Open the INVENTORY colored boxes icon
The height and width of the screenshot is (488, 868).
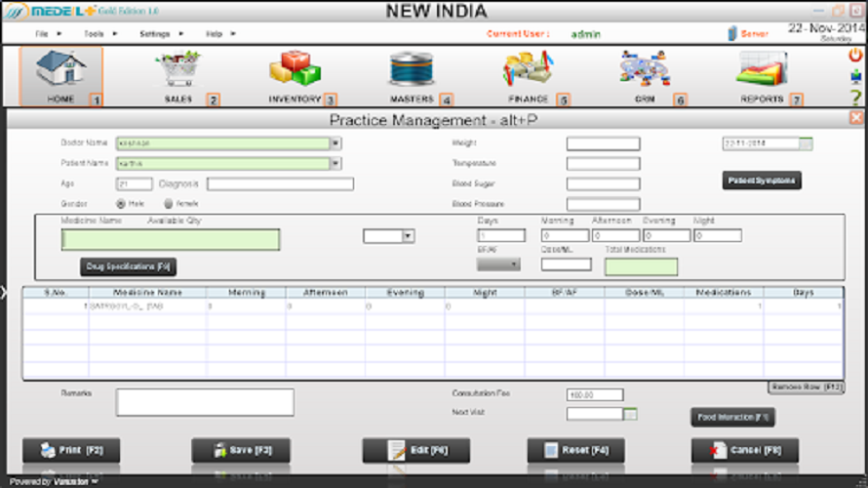click(x=296, y=68)
